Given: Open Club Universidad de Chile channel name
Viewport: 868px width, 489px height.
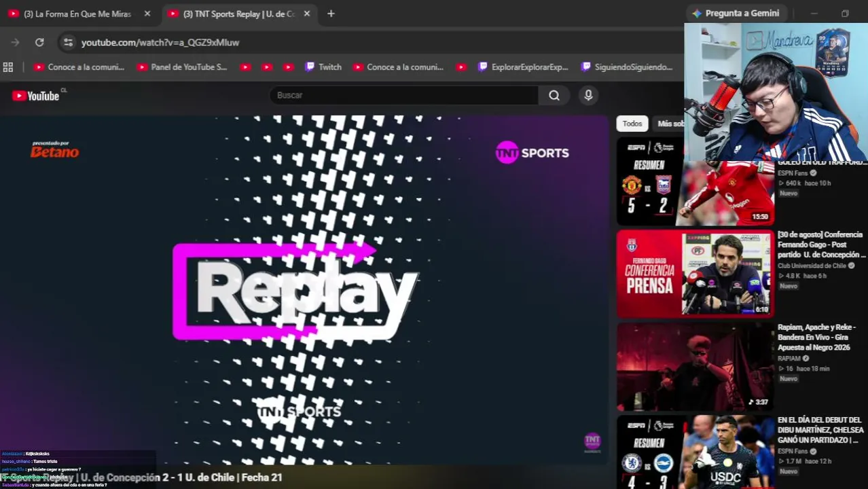Looking at the screenshot, I should click(x=812, y=266).
